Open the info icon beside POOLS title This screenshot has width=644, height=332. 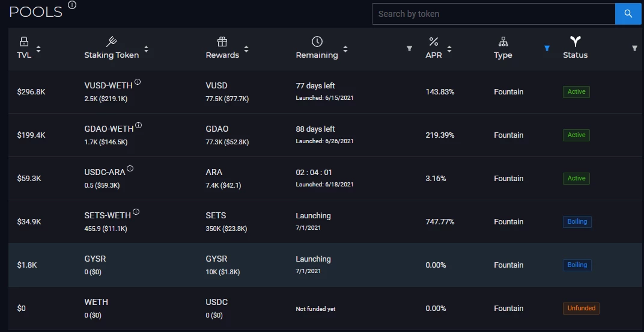click(x=72, y=5)
